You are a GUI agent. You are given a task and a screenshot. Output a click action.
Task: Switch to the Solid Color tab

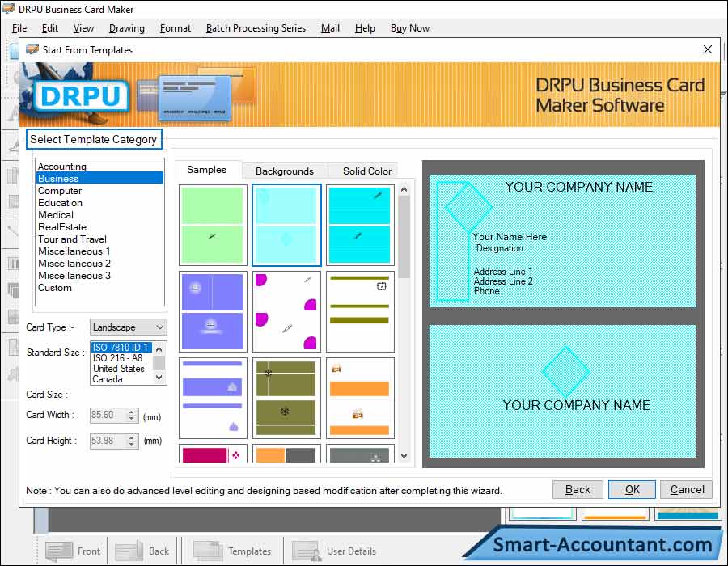[366, 171]
